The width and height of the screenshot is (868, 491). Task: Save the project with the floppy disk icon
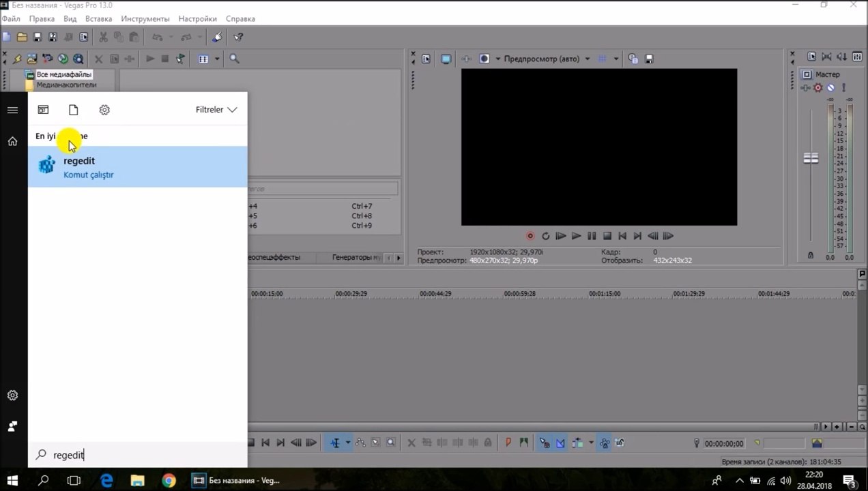[38, 37]
